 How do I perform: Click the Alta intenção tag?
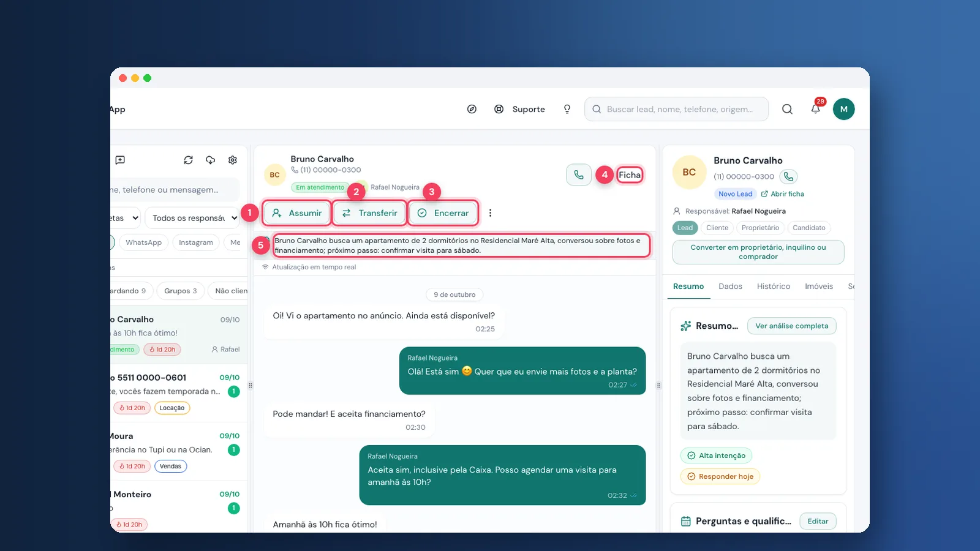716,455
